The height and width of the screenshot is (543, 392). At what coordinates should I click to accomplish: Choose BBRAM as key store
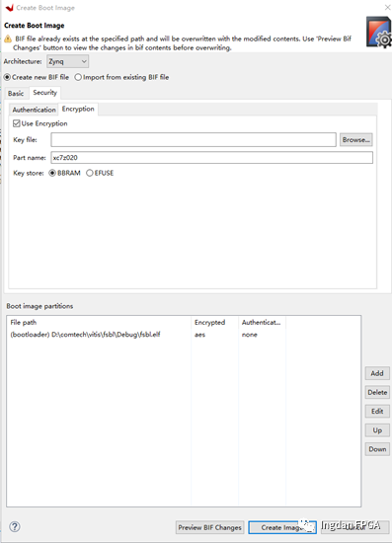(52, 173)
